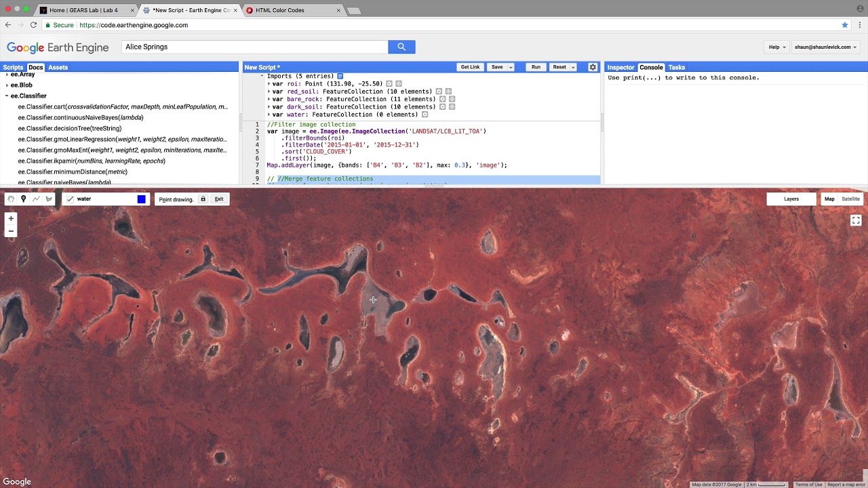This screenshot has width=868, height=488.
Task: Change the water layer blue color swatch
Action: tap(141, 199)
